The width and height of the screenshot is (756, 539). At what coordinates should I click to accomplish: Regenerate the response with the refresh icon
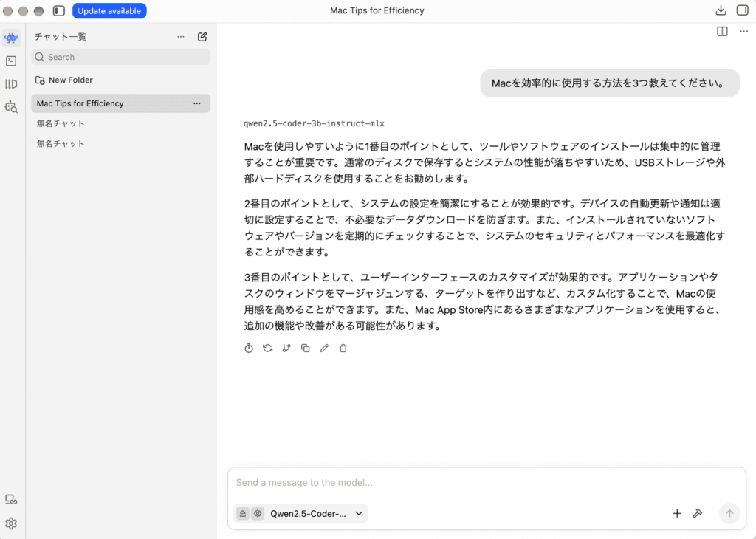click(x=267, y=348)
